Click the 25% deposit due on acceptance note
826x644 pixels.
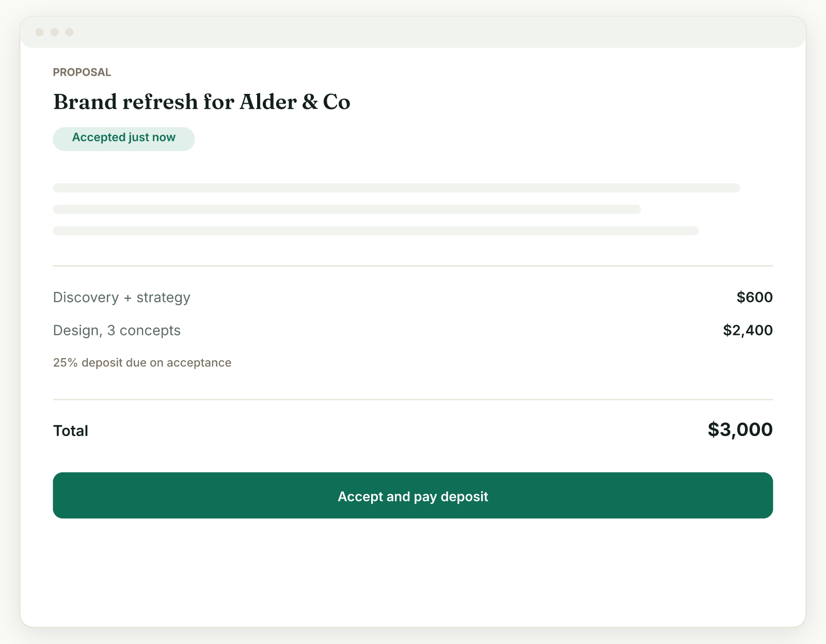(142, 363)
